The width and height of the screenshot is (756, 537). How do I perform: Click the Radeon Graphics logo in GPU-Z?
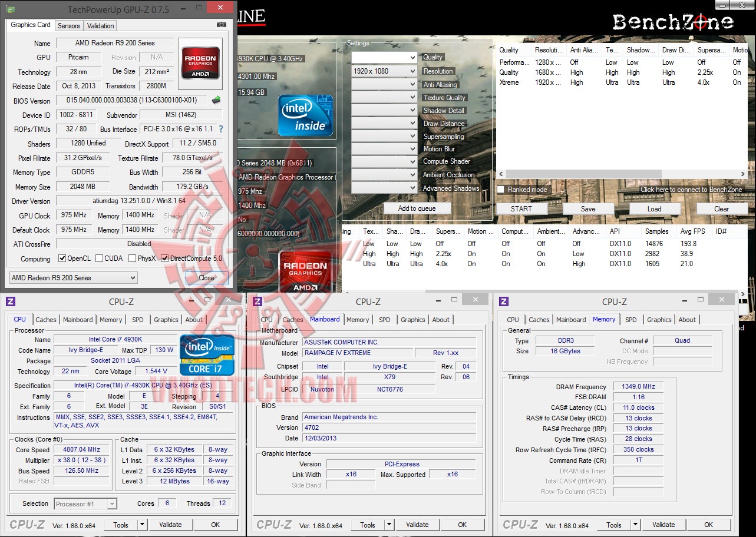(x=200, y=62)
